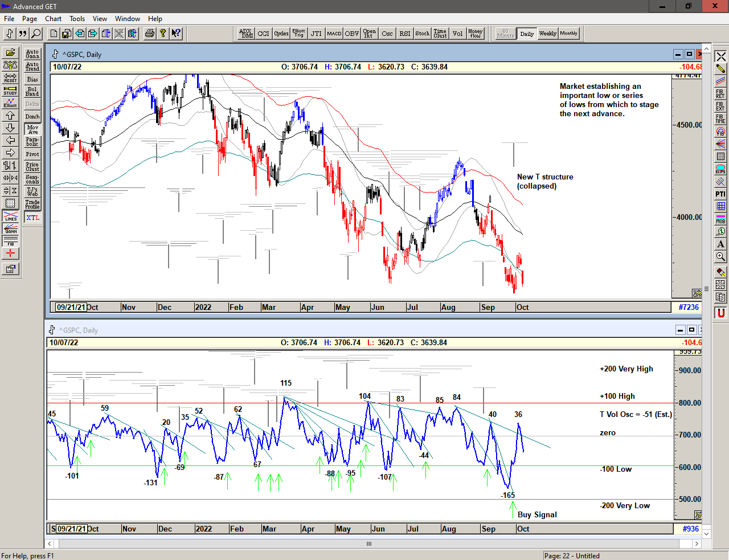Click the PTI indicator icon
This screenshot has height=560, width=729.
[720, 194]
